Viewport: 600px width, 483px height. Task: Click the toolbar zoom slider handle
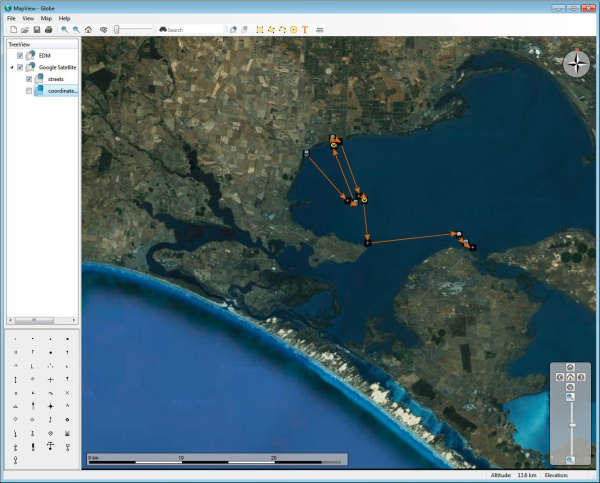tap(117, 30)
